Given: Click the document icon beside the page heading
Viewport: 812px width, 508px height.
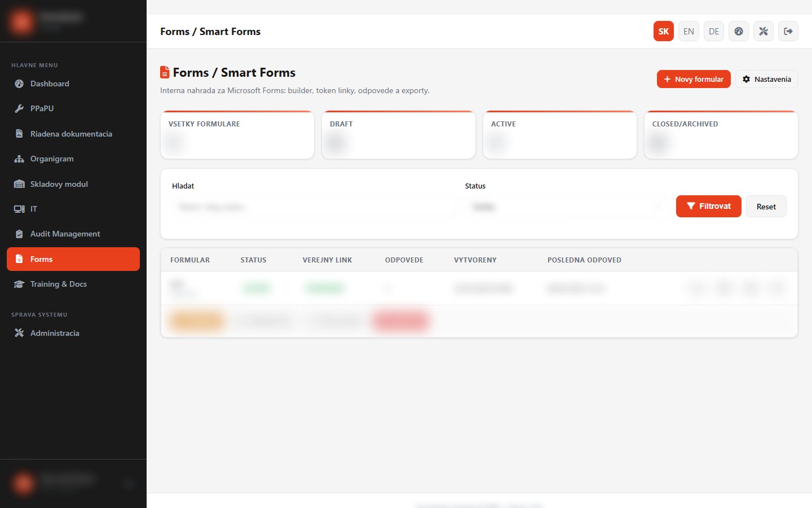Looking at the screenshot, I should pyautogui.click(x=165, y=72).
